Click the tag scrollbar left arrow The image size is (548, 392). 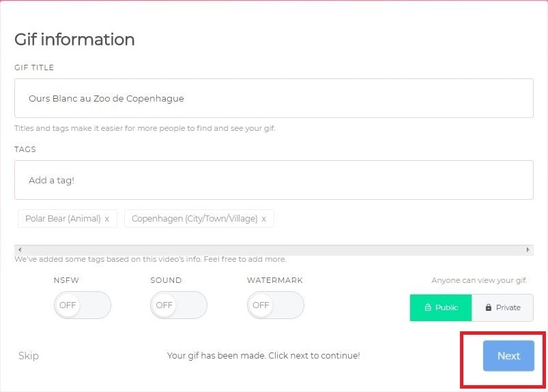[x=18, y=250]
